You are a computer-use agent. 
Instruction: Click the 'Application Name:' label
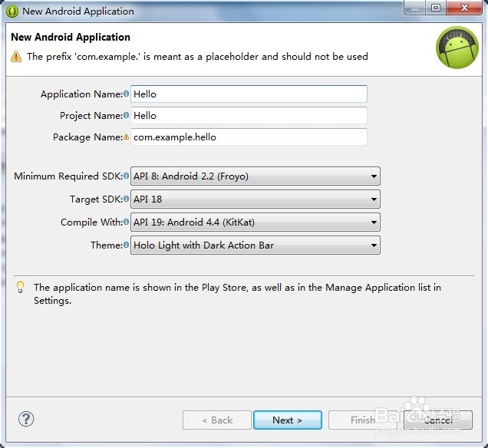[82, 94]
